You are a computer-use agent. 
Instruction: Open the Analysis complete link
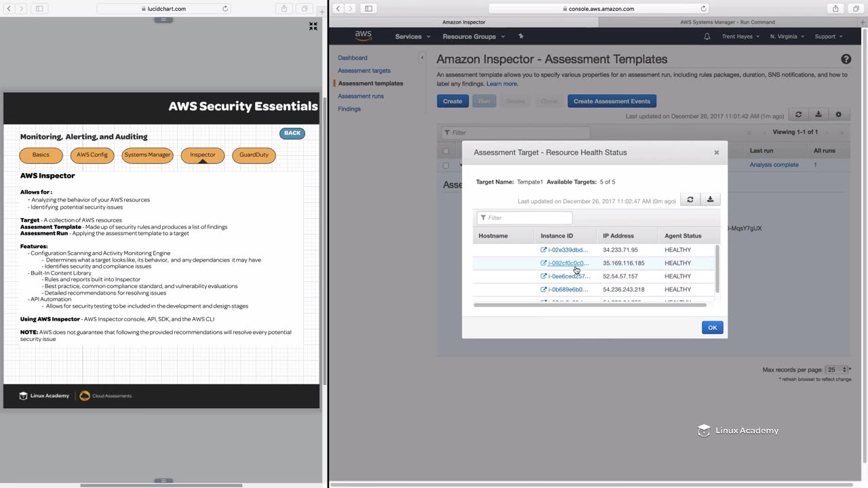774,165
